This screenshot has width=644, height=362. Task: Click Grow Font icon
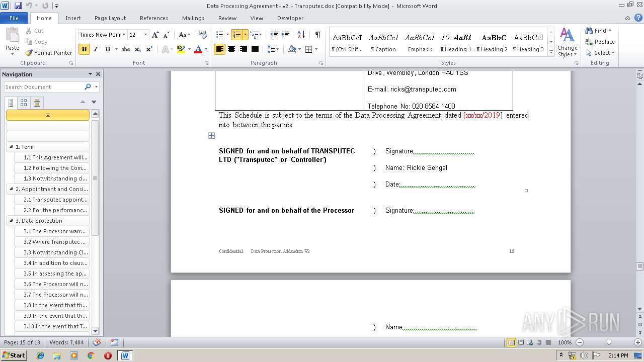click(155, 35)
